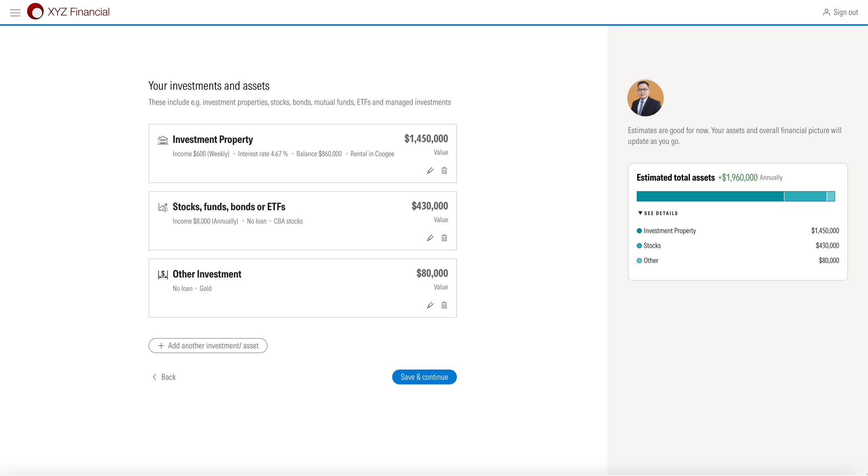Go Back to previous step
868x476 pixels.
click(x=164, y=377)
